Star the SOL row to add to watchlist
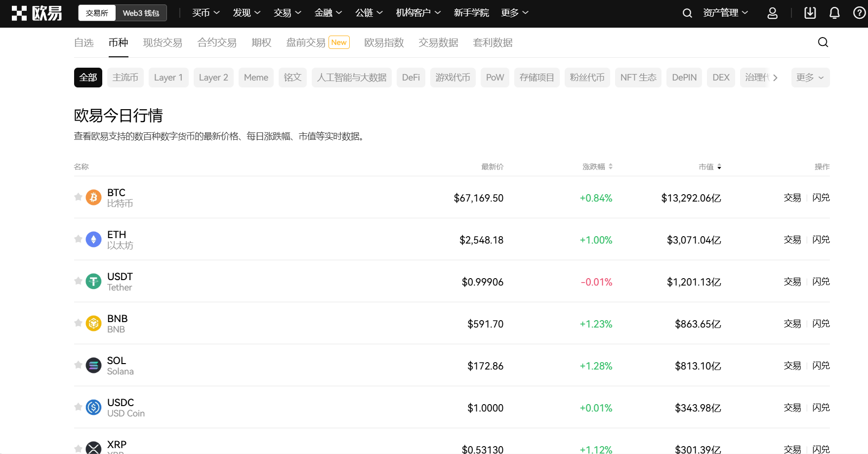This screenshot has width=868, height=454. click(78, 365)
